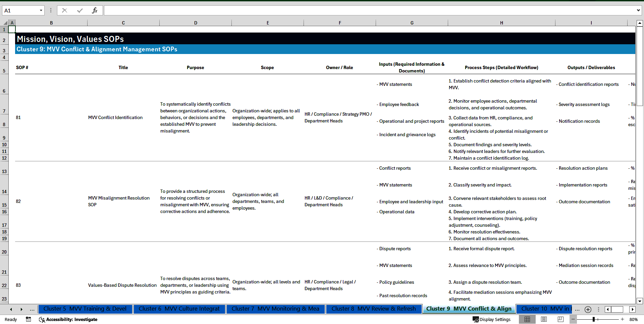Click the left sheet scroll arrow
The width and height of the screenshot is (644, 324).
click(11, 309)
